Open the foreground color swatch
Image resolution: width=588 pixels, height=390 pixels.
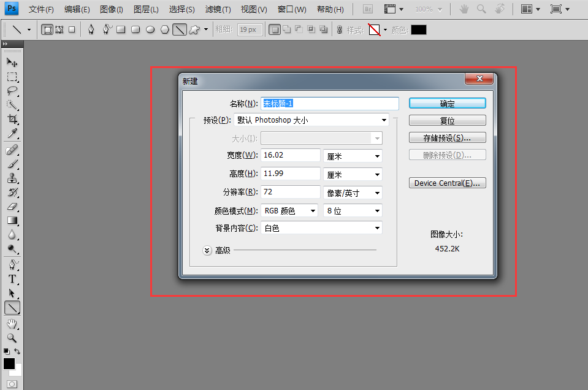click(9, 364)
